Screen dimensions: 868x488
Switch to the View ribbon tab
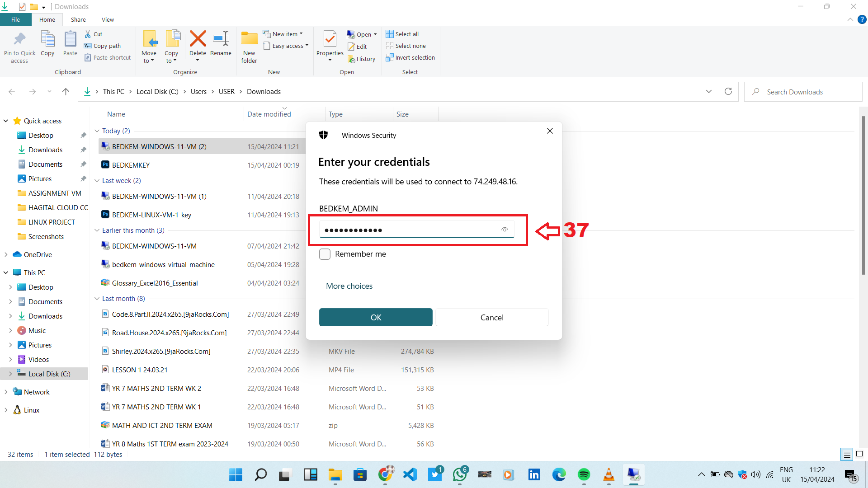coord(108,20)
